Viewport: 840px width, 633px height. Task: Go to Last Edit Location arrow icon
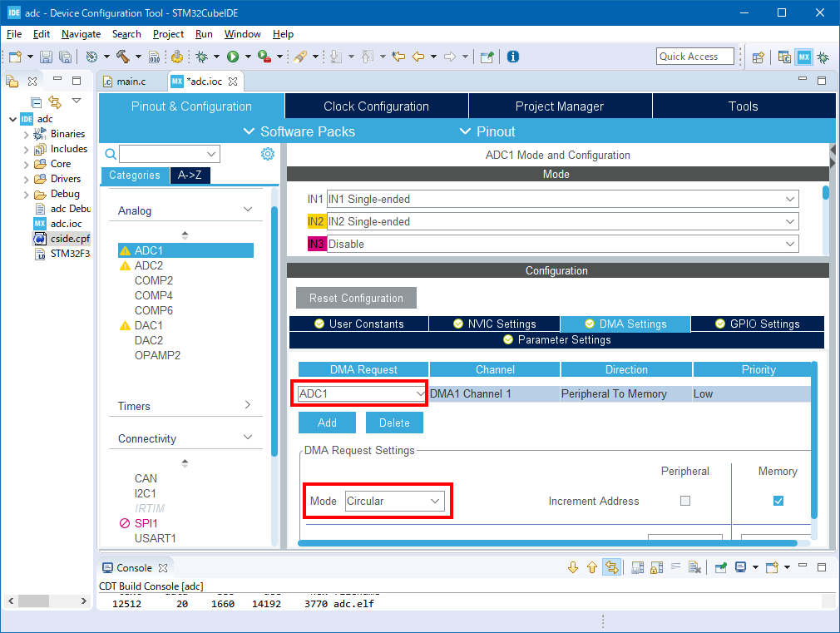(398, 57)
